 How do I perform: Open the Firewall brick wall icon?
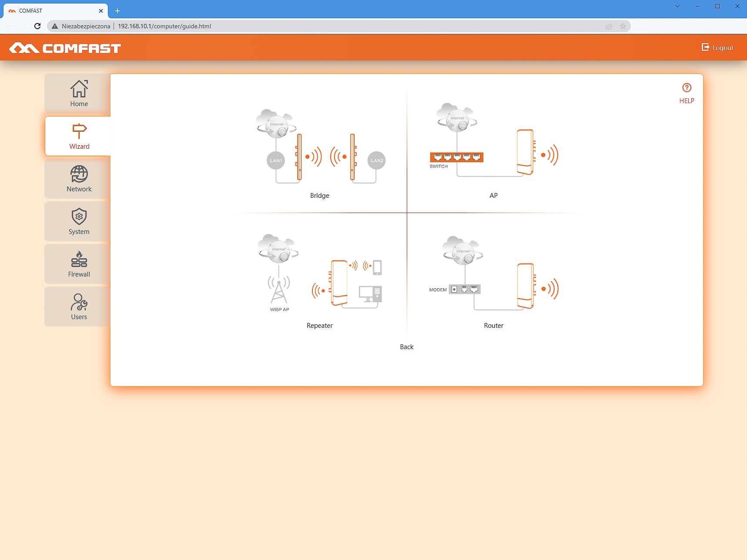pyautogui.click(x=79, y=259)
